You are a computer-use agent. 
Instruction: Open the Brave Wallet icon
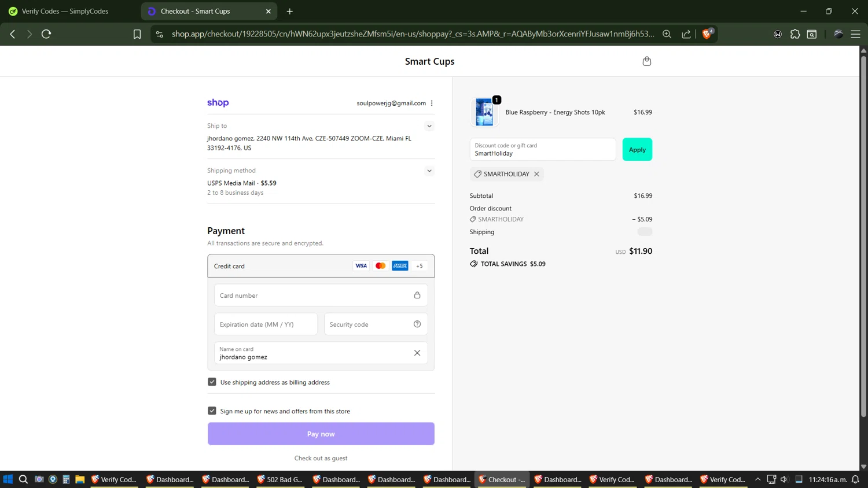(778, 34)
